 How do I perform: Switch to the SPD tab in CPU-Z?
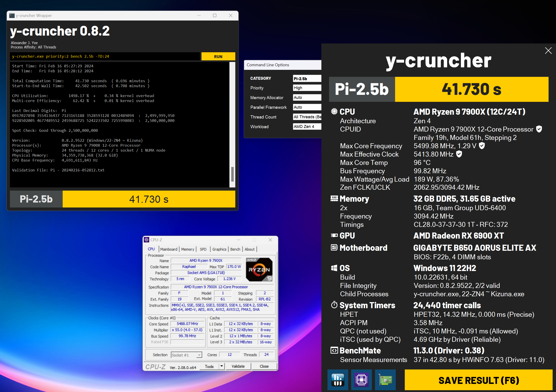(203, 249)
